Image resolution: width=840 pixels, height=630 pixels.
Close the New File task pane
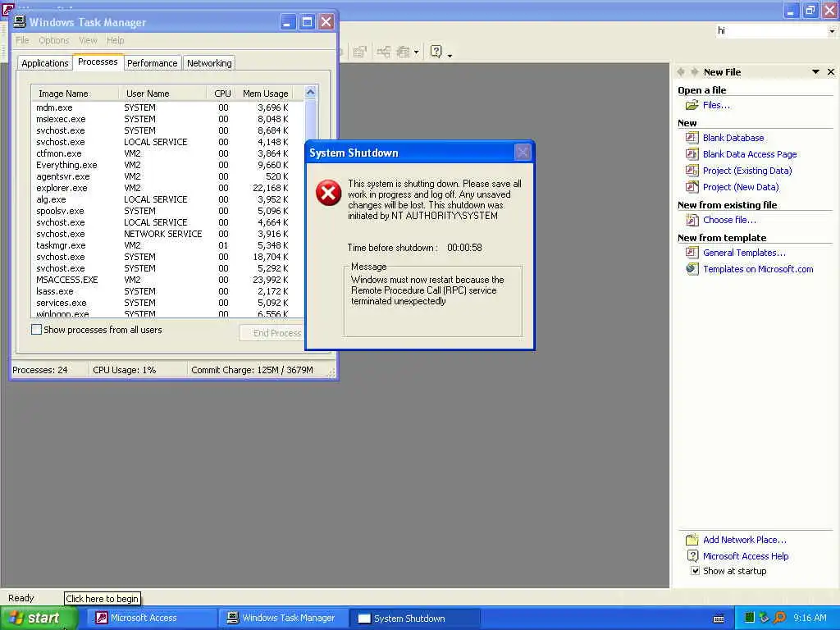pyautogui.click(x=831, y=72)
